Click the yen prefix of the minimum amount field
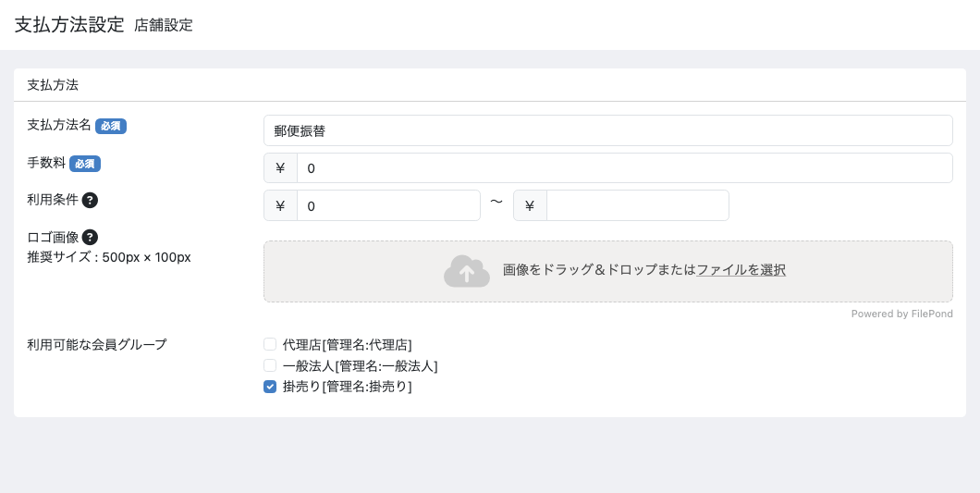Viewport: 980px width, 493px height. coord(281,205)
